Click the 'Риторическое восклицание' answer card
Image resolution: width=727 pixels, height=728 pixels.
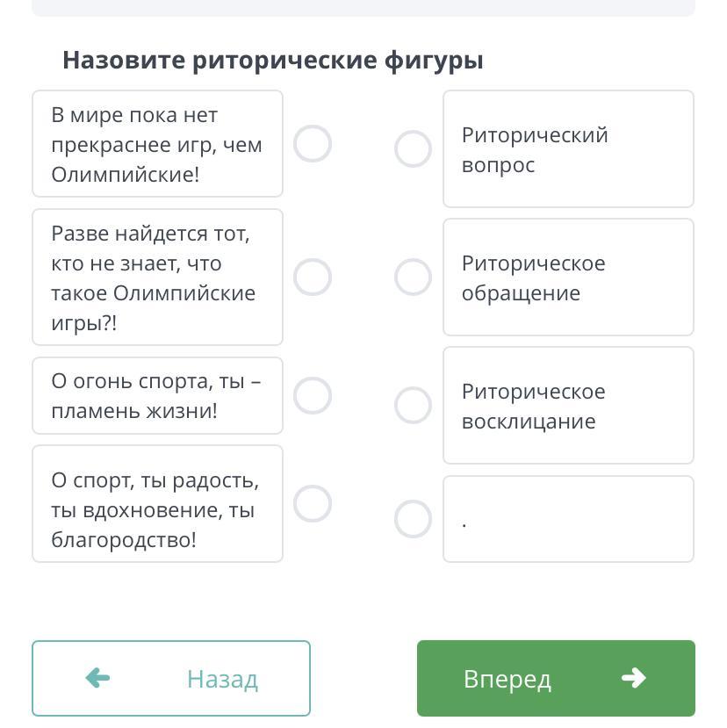(568, 406)
